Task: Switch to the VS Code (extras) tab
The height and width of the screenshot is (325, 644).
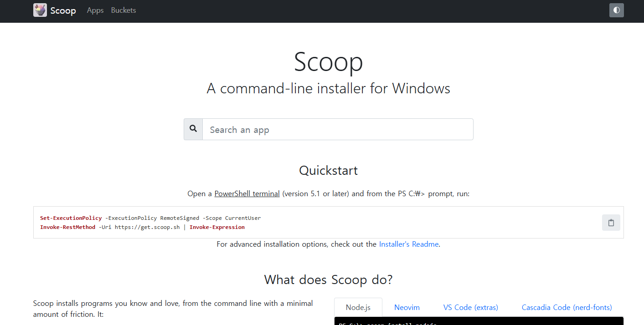Action: (x=471, y=307)
